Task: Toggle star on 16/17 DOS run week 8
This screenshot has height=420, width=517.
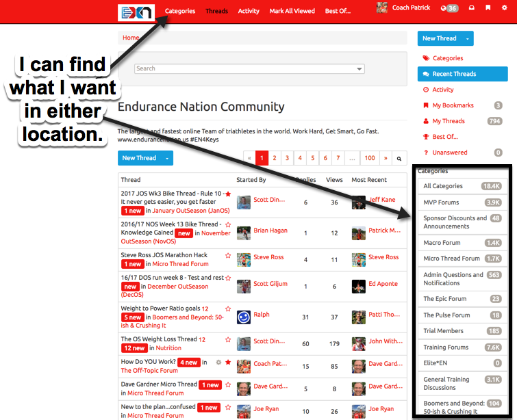Action: click(x=228, y=278)
